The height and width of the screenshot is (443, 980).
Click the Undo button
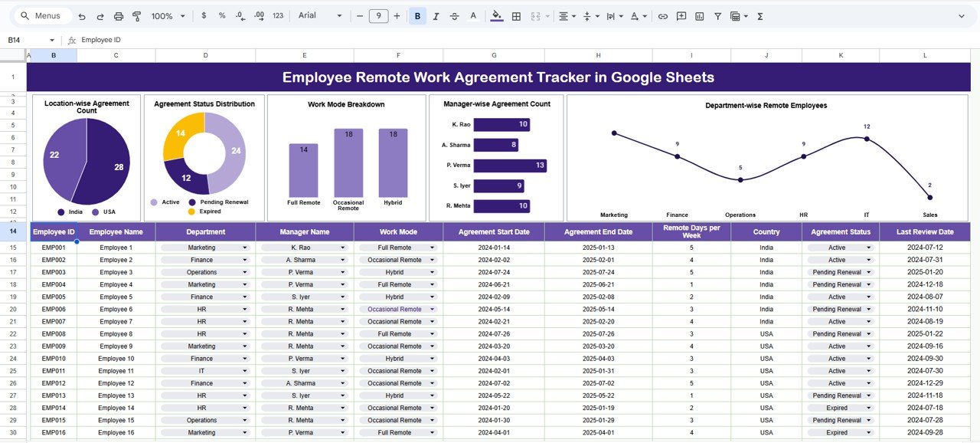[x=82, y=15]
